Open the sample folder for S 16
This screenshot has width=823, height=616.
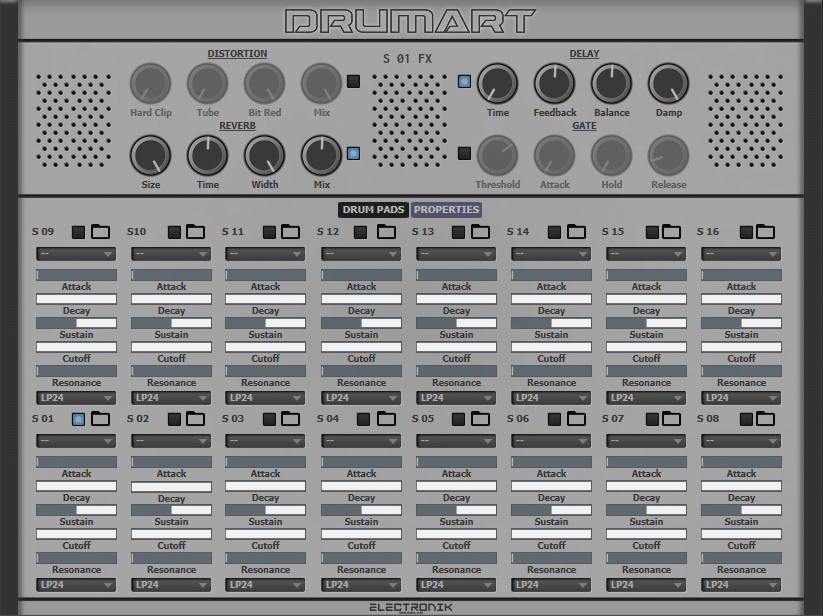tap(766, 232)
